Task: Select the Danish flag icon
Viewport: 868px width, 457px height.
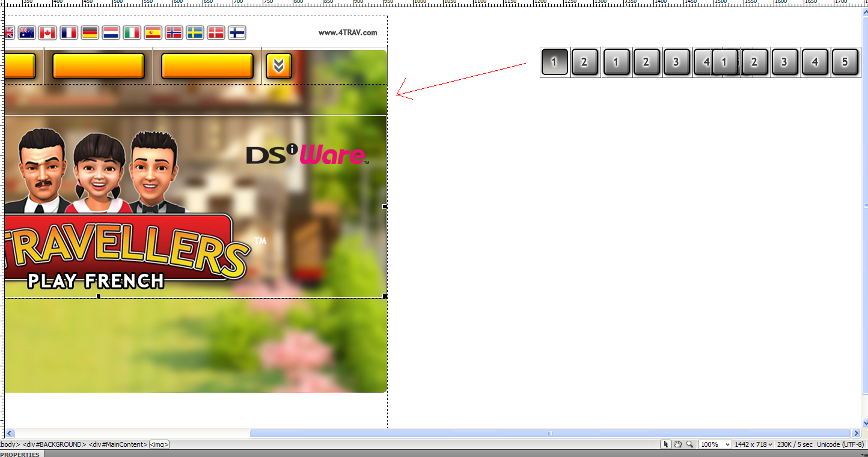Action: coord(216,32)
